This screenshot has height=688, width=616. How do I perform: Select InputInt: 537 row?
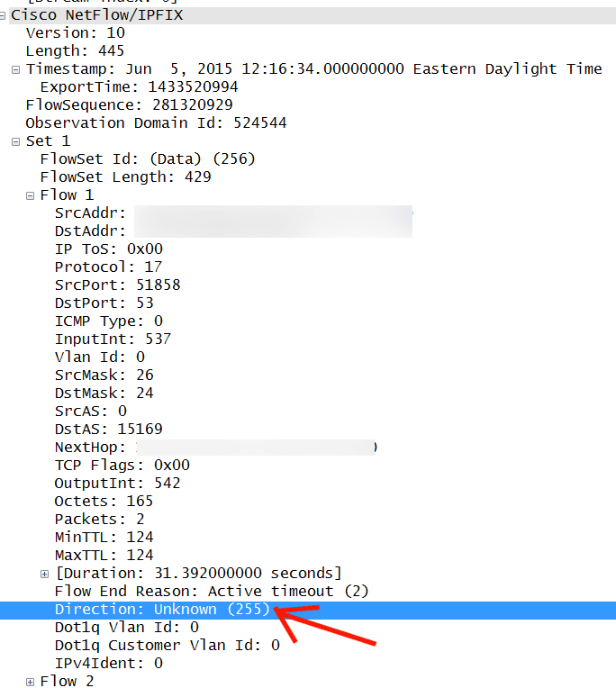(113, 339)
